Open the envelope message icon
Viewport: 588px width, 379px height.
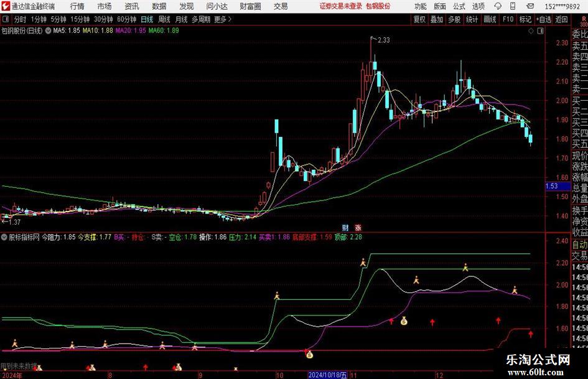pyautogui.click(x=530, y=6)
